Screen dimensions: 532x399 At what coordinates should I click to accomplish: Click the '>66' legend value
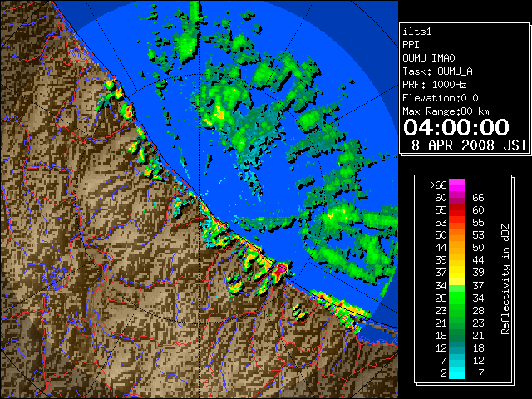(438, 185)
